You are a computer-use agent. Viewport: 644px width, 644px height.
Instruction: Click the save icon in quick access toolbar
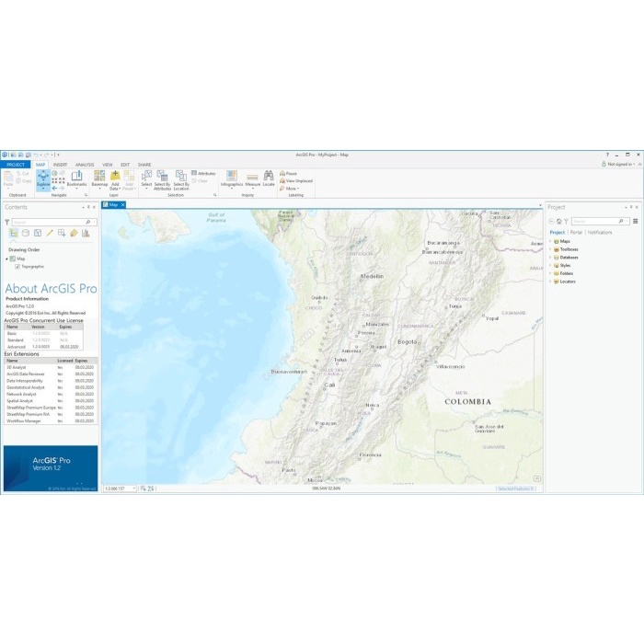[x=28, y=155]
